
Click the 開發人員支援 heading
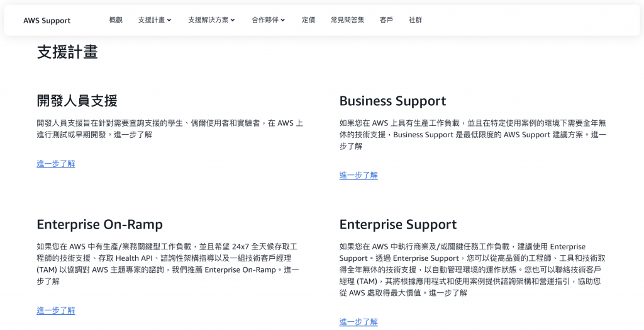(77, 101)
